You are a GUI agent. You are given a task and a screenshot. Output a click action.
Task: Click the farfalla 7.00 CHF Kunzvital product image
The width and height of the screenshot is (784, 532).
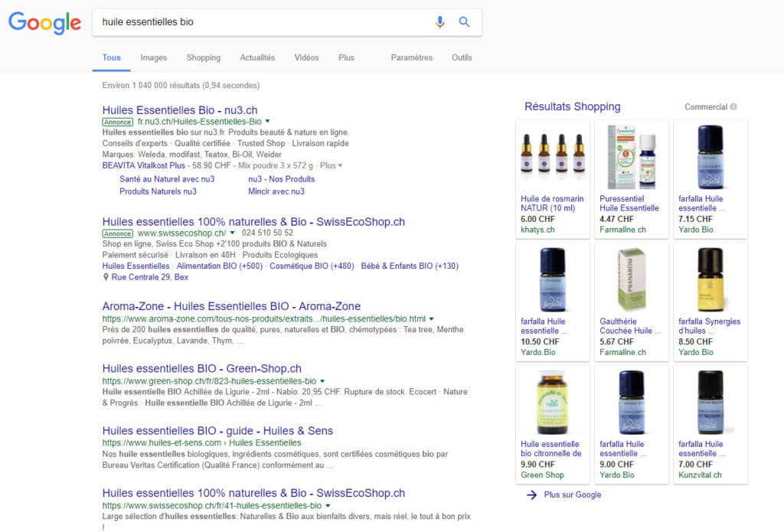(710, 402)
